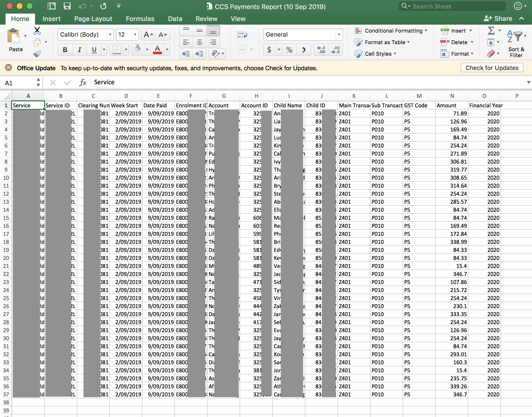Toggle Italic formatting
The image size is (532, 417).
point(79,50)
